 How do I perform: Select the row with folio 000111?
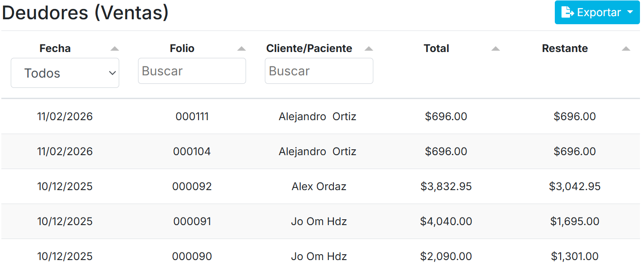click(x=192, y=117)
